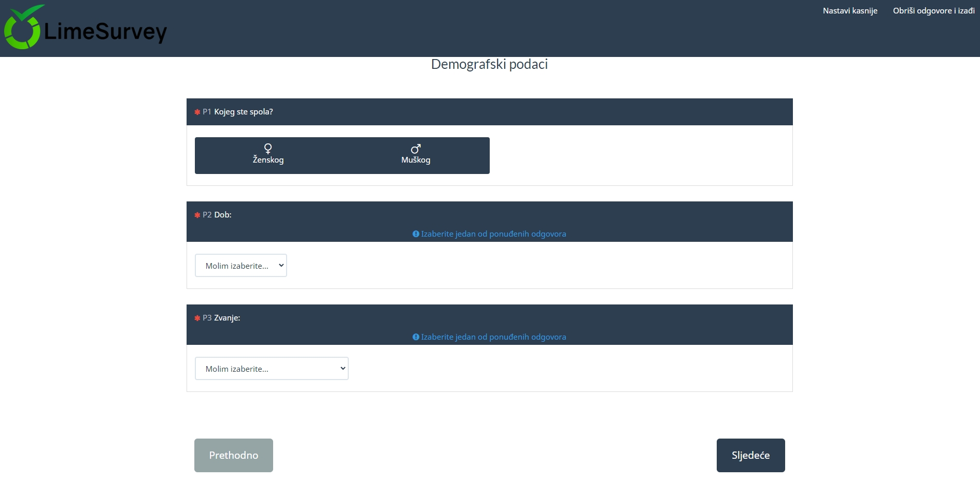
Task: Click the LimeSurvey wordmark text
Action: pos(105,32)
